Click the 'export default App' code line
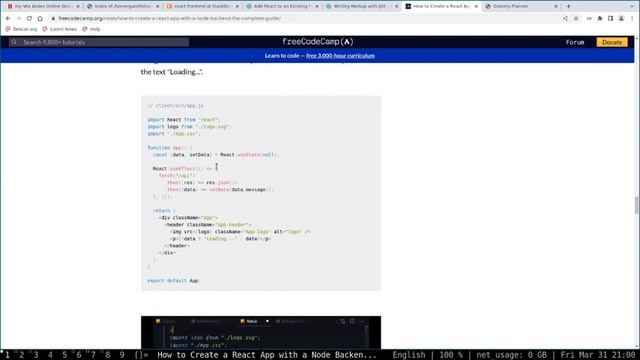The height and width of the screenshot is (360, 640). tap(173, 280)
